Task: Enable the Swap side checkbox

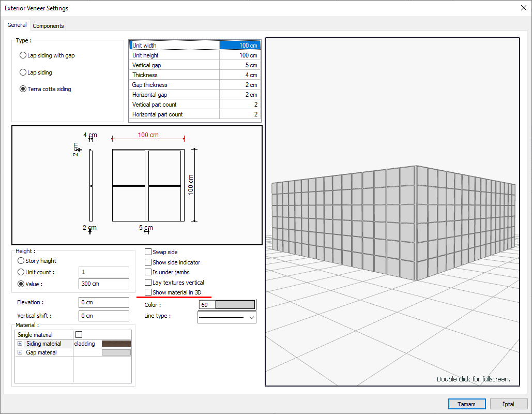Action: pos(148,252)
